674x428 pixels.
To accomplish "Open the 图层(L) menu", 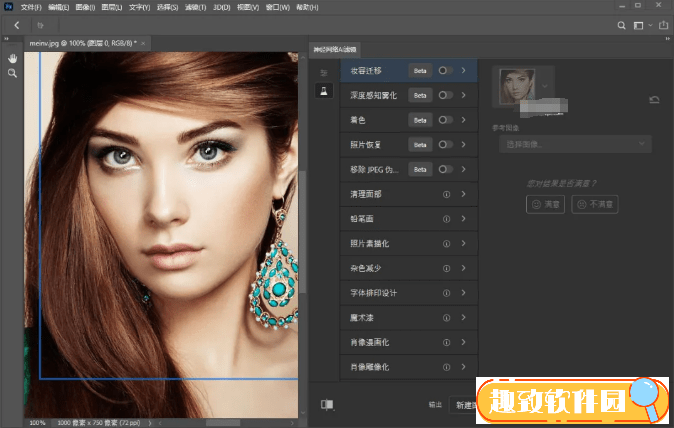I will [x=112, y=7].
